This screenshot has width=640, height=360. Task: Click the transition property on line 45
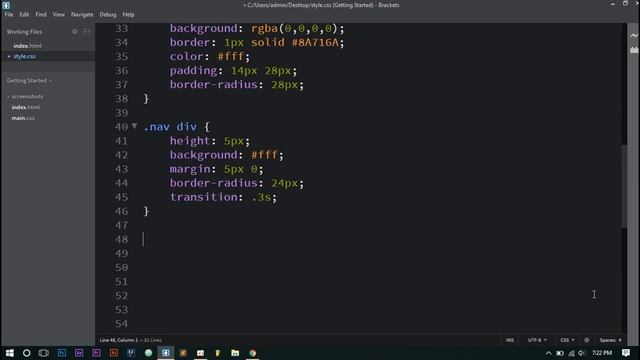[x=203, y=197]
